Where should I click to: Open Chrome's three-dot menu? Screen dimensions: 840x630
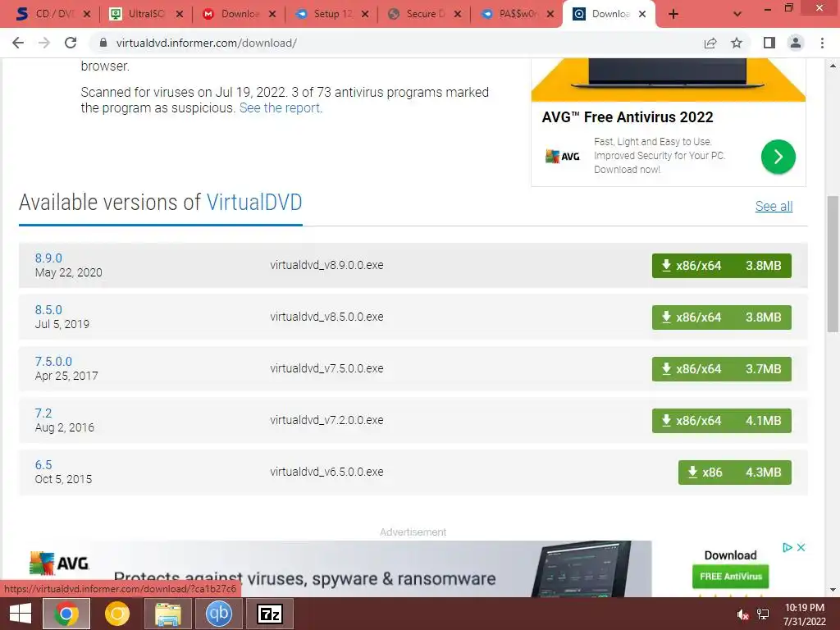[822, 43]
